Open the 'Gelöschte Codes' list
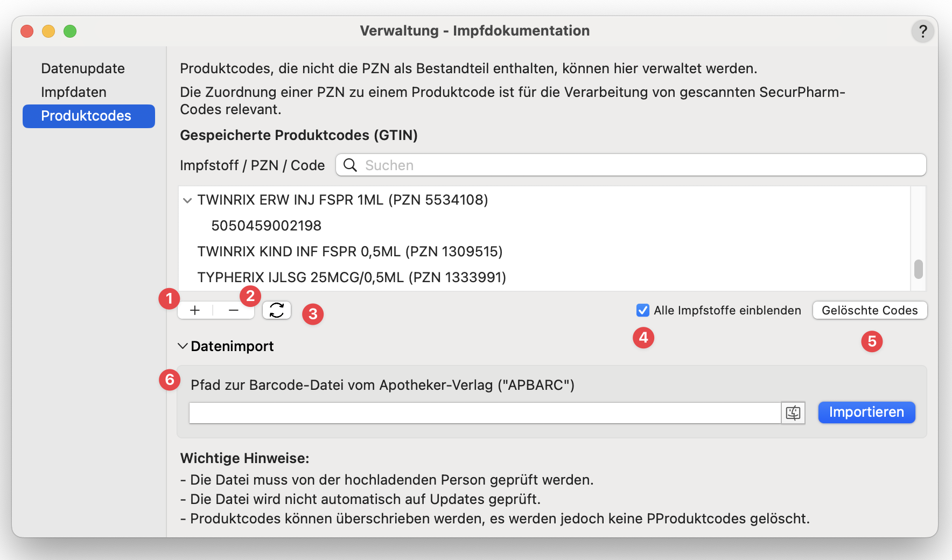Viewport: 952px width, 560px height. 870,310
